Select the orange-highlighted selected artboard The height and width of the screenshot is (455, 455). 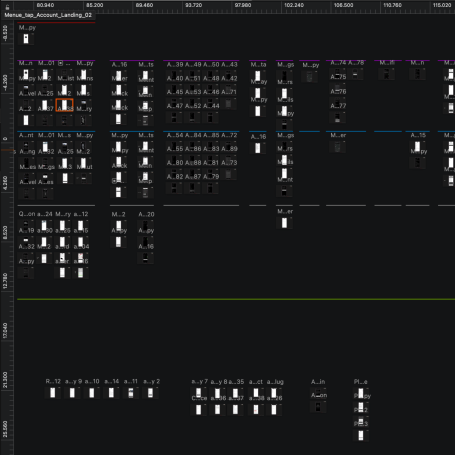point(64,105)
